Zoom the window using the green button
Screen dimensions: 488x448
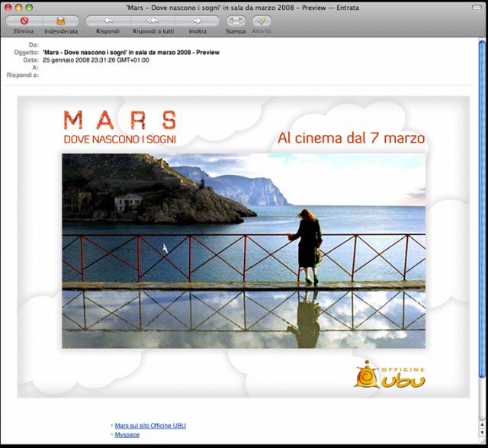(30, 7)
